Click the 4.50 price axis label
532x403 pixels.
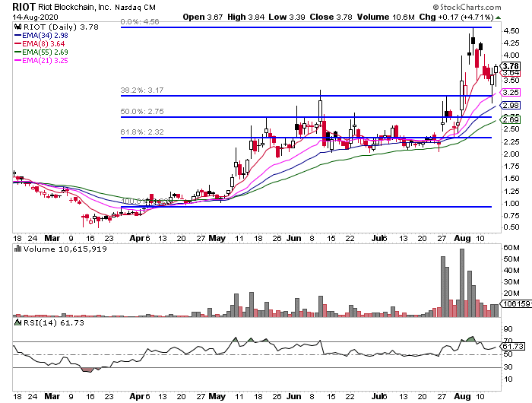tap(511, 31)
